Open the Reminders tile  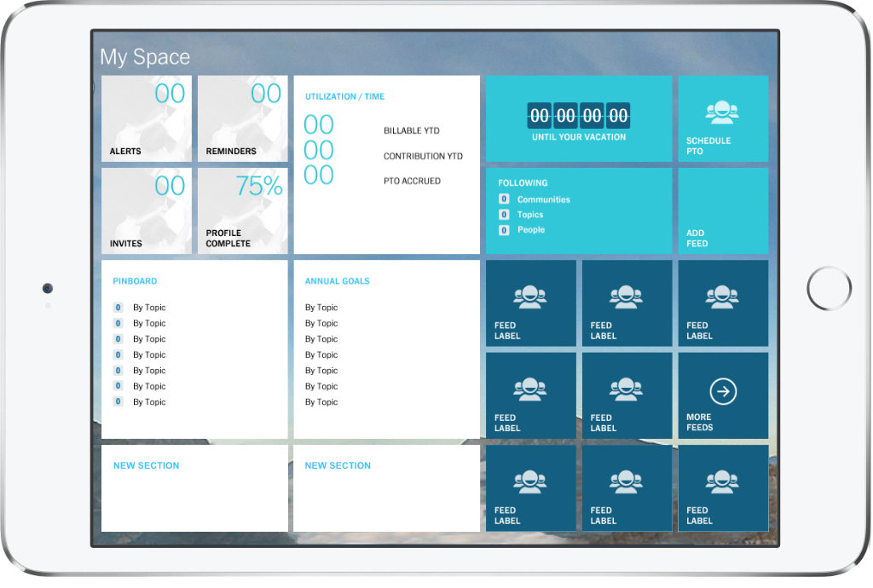pyautogui.click(x=243, y=118)
